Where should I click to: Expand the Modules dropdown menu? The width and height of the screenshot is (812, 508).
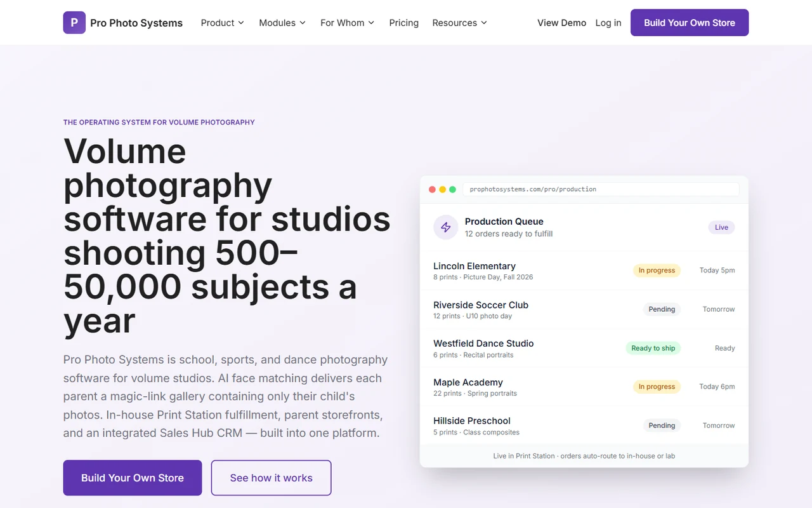click(282, 23)
